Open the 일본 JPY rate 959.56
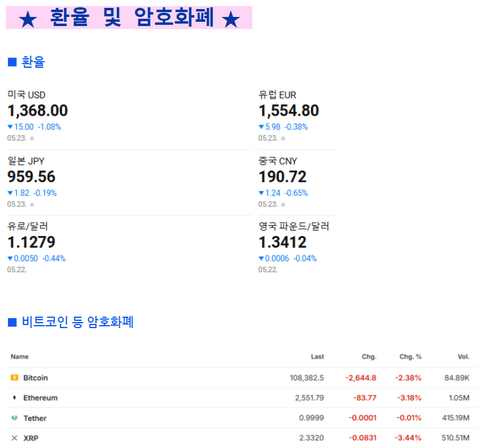The width and height of the screenshot is (481, 448). tap(31, 177)
